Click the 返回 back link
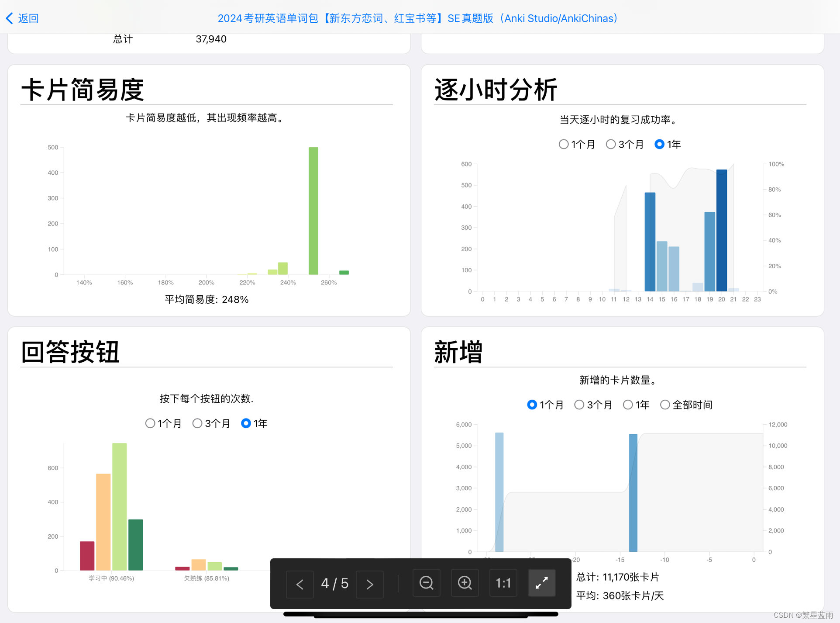Screen dimensions: 840x623 pyautogui.click(x=28, y=18)
